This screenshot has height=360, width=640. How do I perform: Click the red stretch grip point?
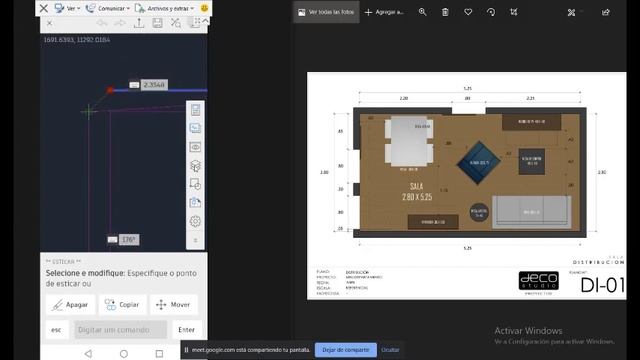click(x=110, y=90)
